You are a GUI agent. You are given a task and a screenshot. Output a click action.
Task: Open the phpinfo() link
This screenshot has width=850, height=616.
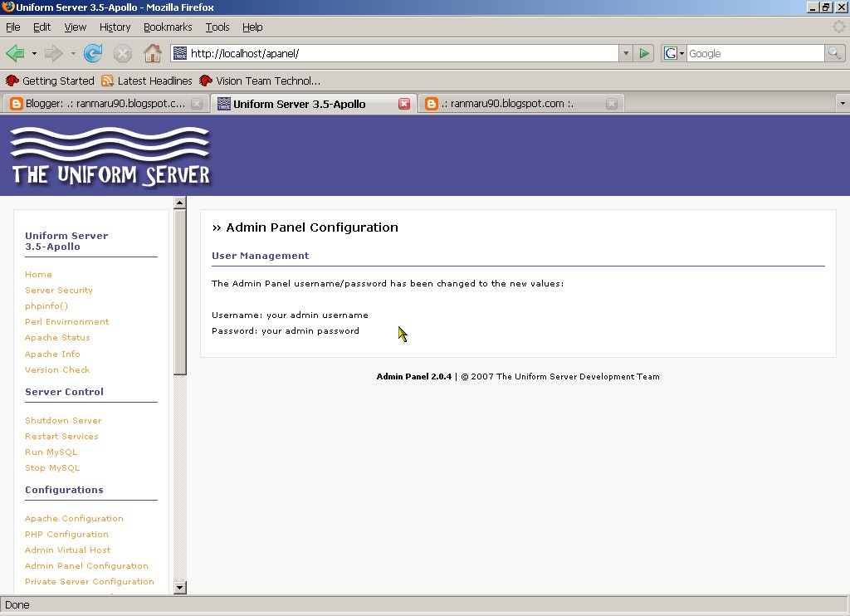tap(46, 306)
